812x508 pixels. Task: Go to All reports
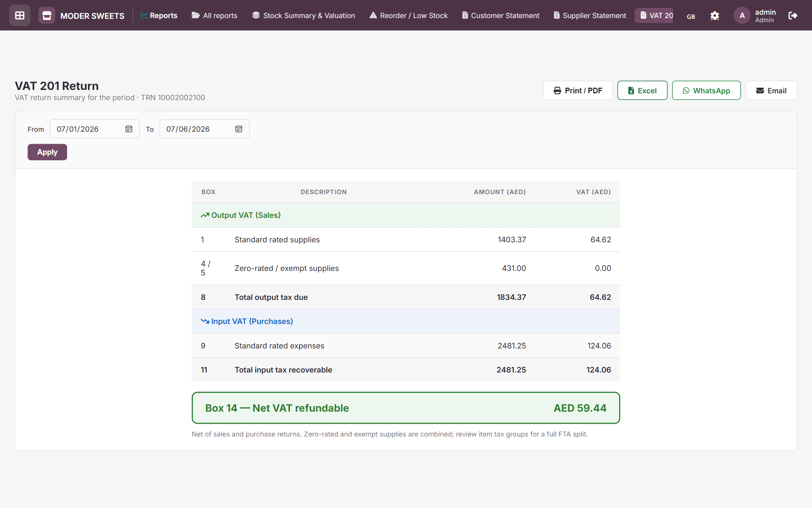(x=215, y=15)
